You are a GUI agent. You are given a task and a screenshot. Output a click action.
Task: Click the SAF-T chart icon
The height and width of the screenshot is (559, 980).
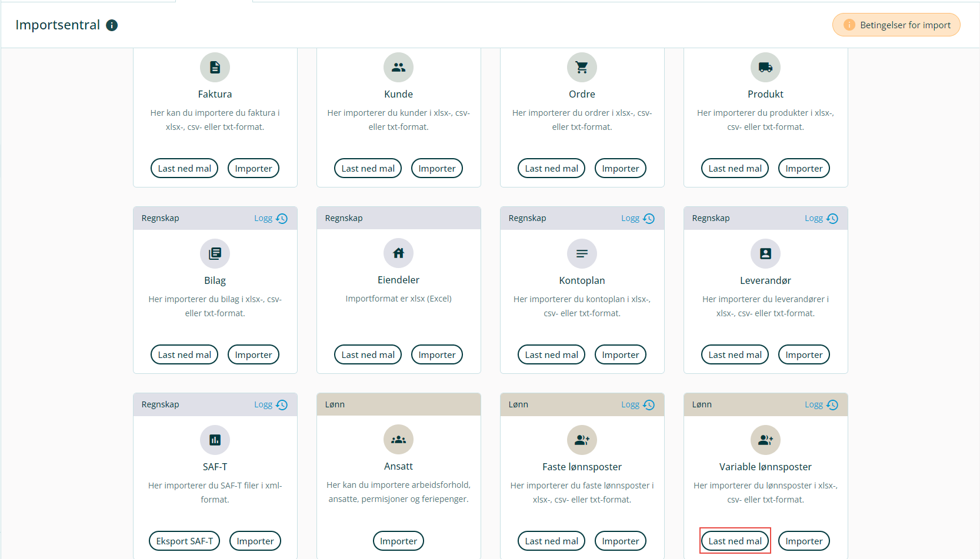click(215, 440)
